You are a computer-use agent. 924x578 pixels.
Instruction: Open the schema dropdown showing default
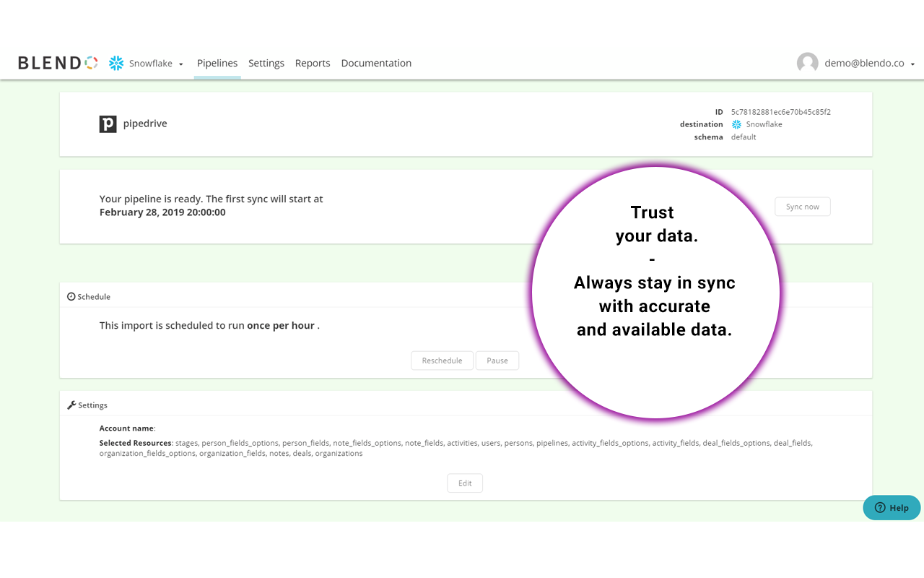pos(743,137)
